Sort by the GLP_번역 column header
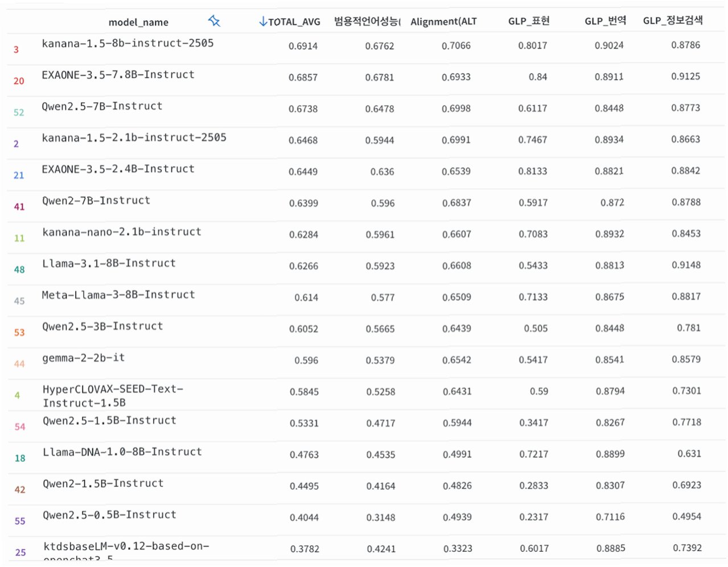This screenshot has height=567, width=728. pos(606,21)
